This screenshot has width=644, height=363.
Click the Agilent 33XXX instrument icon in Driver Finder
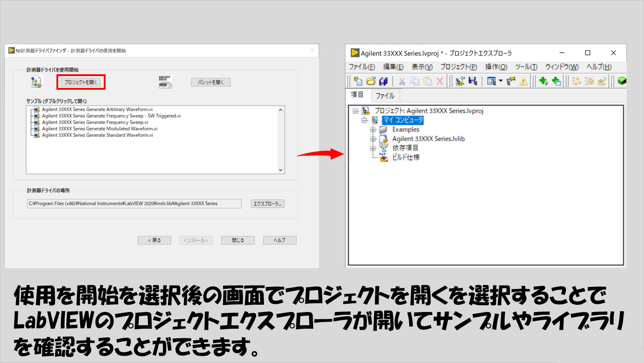click(165, 82)
